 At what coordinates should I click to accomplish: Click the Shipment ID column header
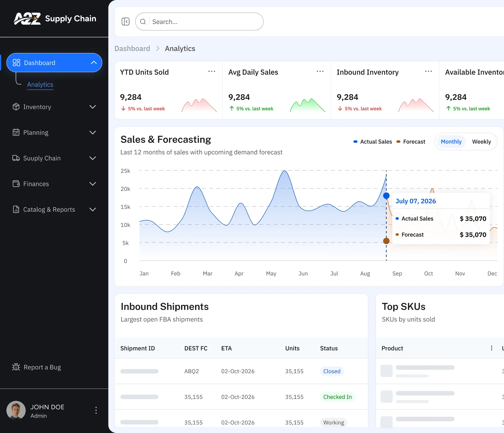tap(138, 348)
